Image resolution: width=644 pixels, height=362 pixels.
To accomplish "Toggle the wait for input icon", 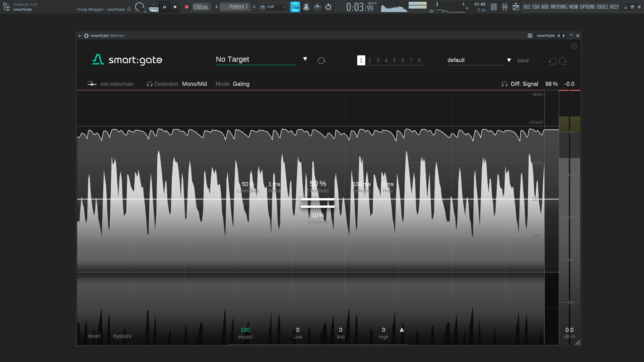I will [x=317, y=7].
